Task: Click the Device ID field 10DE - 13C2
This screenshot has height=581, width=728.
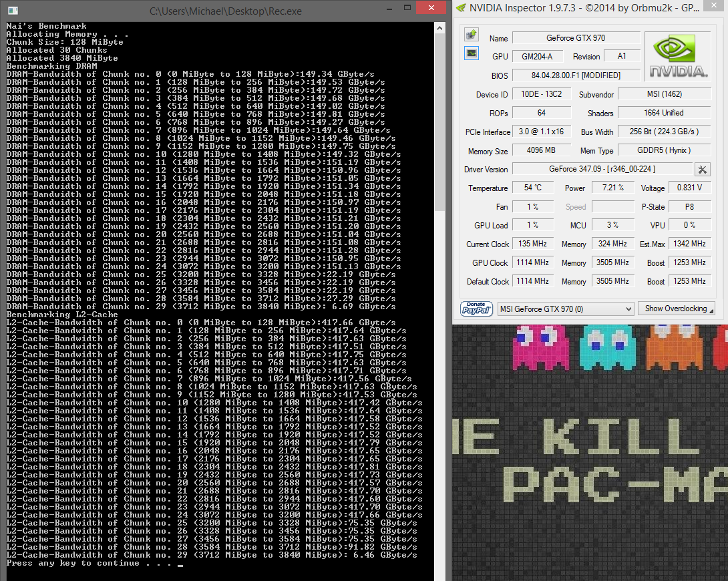Action: [542, 94]
